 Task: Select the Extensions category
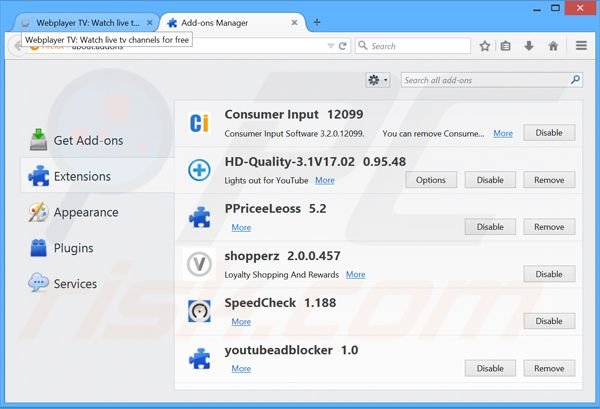pyautogui.click(x=97, y=176)
